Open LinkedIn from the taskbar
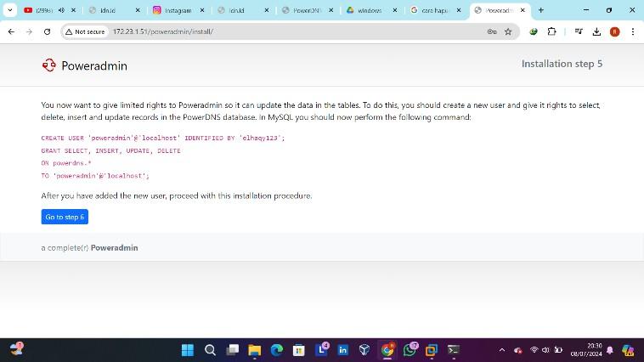644x362 pixels. pyautogui.click(x=343, y=350)
